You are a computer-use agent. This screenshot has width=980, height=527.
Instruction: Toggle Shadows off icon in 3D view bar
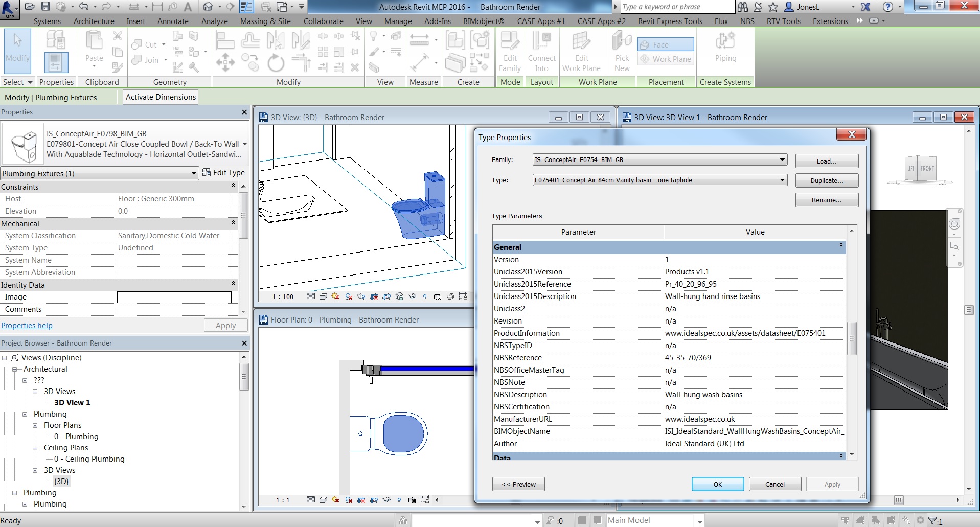(349, 296)
